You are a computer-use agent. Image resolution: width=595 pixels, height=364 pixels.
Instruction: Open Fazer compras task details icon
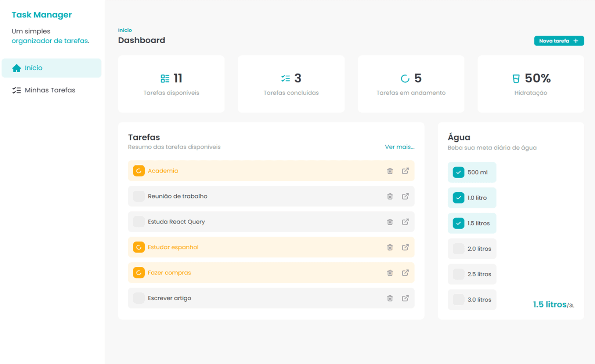coord(405,273)
